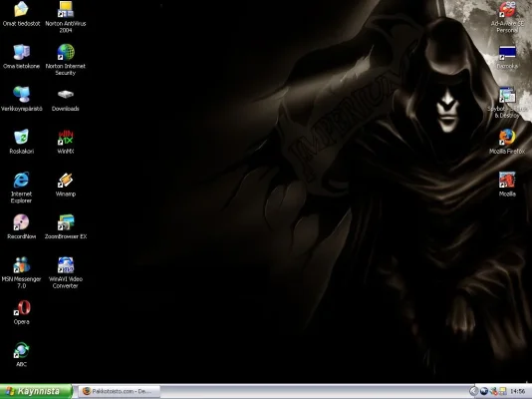Screen dimensions: 532x399
Task: Expand hidden system tray icons
Action: [x=473, y=392]
